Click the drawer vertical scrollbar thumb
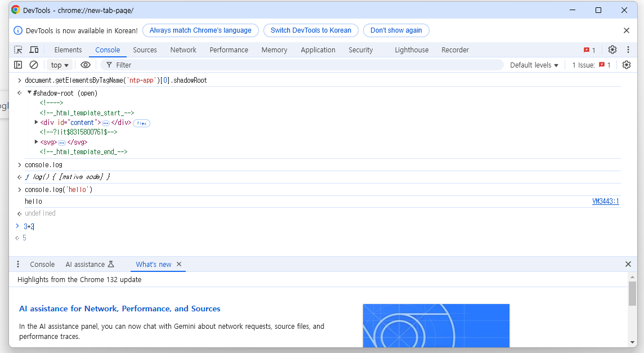 point(632,293)
